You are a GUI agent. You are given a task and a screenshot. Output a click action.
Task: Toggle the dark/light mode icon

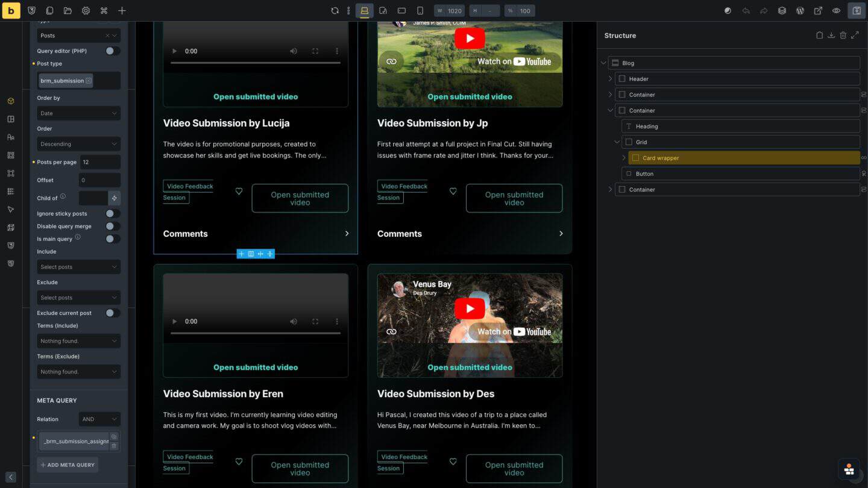(728, 11)
